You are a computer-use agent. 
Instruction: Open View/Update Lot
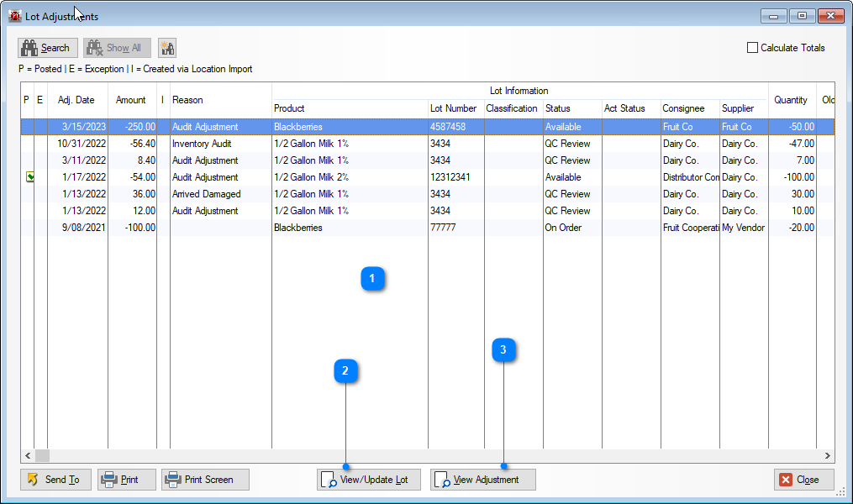point(369,480)
